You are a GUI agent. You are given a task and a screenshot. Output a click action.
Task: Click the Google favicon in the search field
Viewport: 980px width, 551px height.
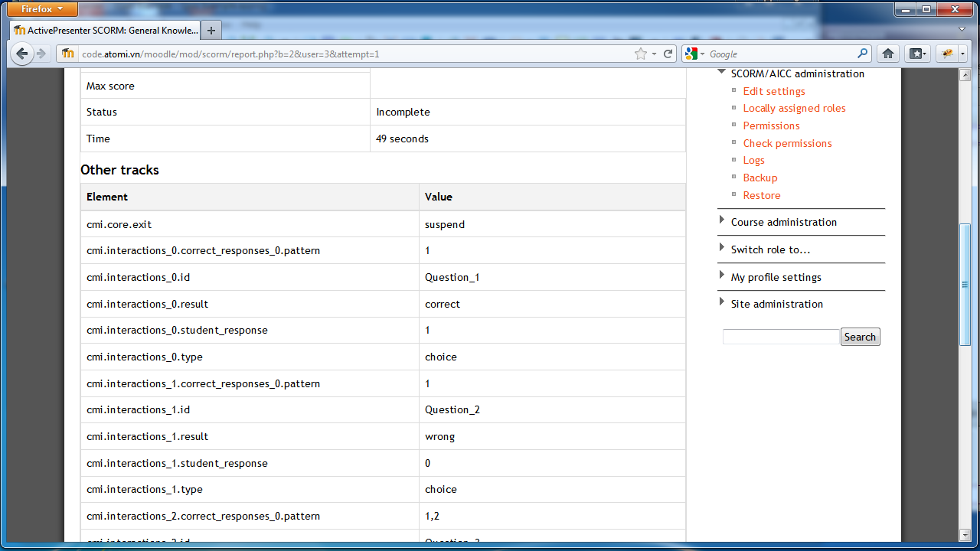pyautogui.click(x=690, y=54)
